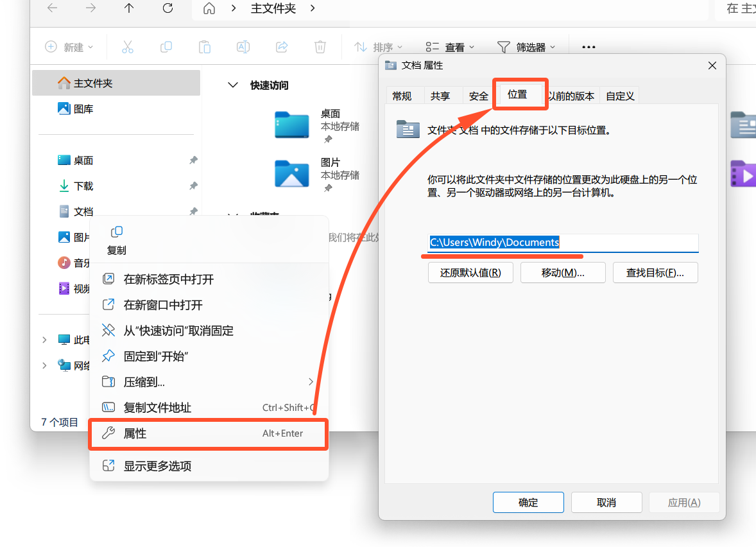
Task: Click the Cut icon in the toolbar
Action: [x=127, y=46]
